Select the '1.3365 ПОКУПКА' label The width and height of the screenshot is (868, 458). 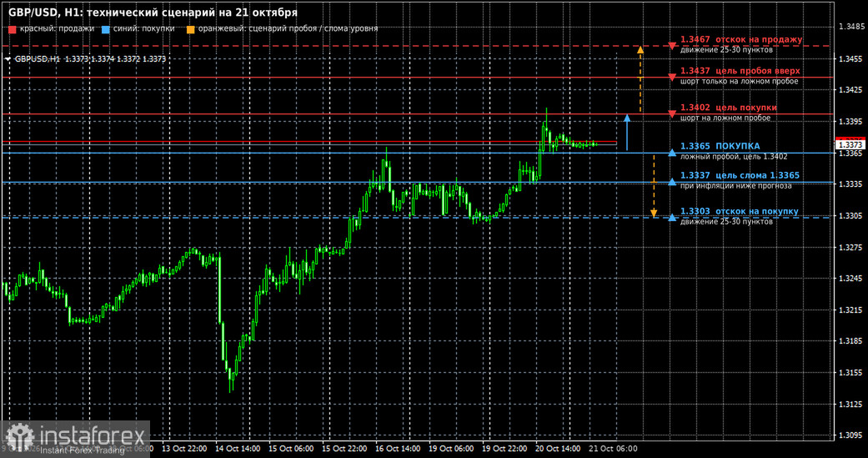[x=720, y=146]
